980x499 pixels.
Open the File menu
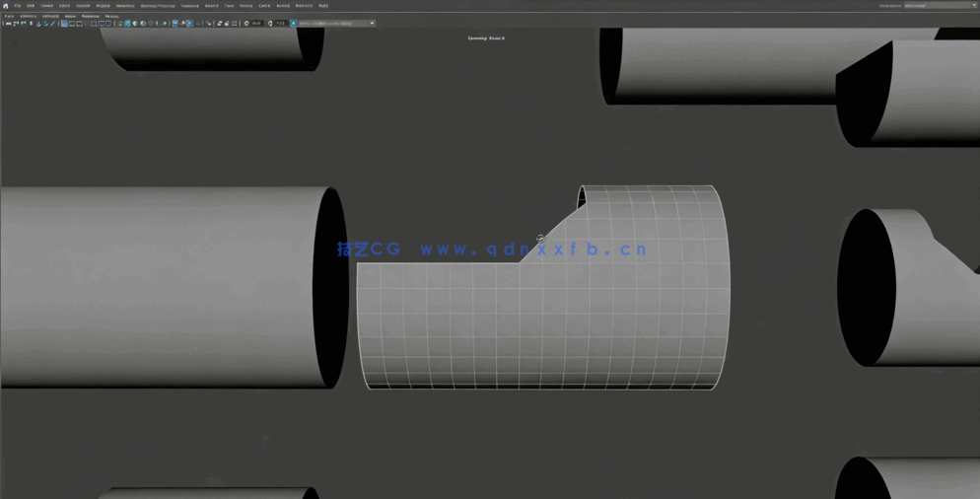(17, 6)
